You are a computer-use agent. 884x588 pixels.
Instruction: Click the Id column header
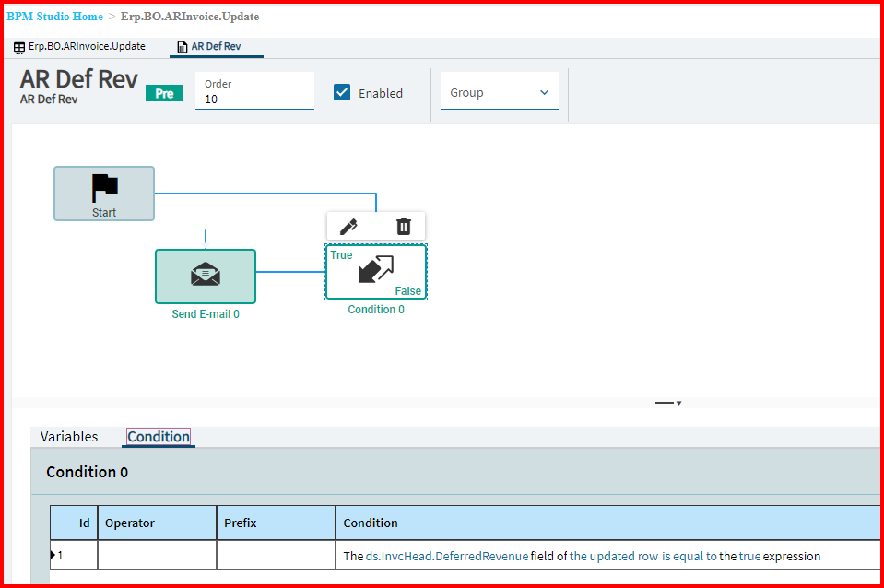point(74,523)
